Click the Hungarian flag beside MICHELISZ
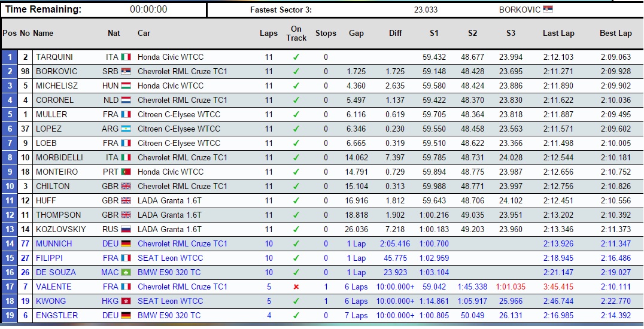This screenshot has width=644, height=329. (126, 86)
